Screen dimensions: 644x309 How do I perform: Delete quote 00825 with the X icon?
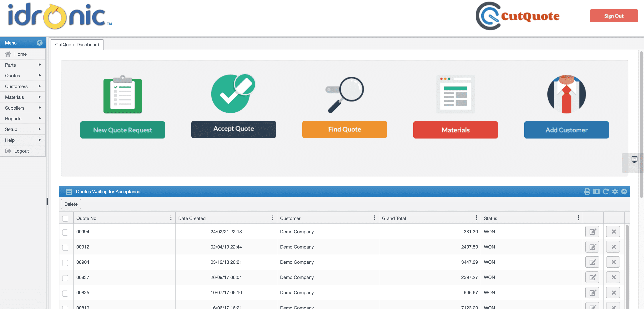[x=613, y=293]
